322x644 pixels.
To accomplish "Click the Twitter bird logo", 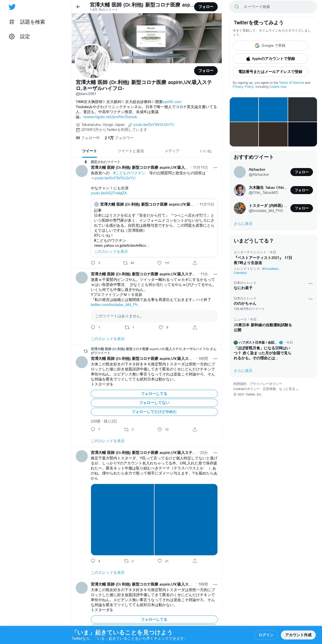I will coord(12,7).
